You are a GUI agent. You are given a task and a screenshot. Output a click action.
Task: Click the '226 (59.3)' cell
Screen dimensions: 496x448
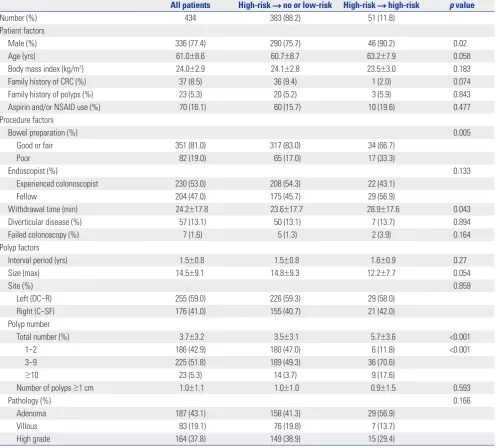285,299
